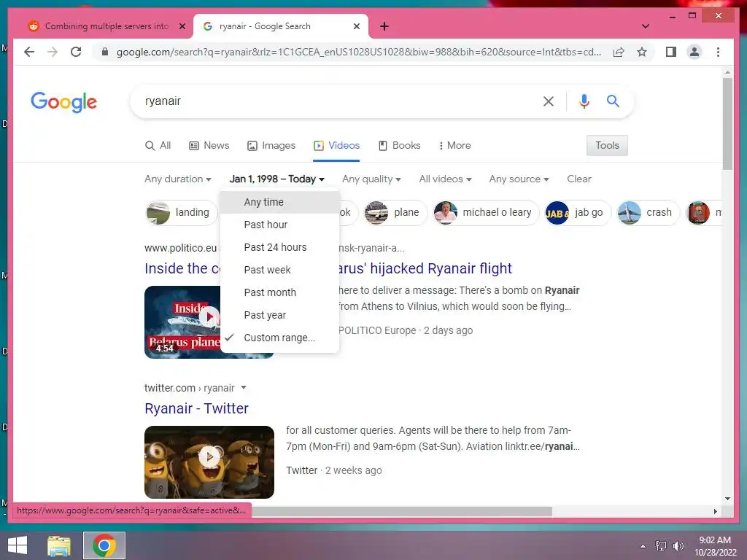The height and width of the screenshot is (560, 747).
Task: Choose Past month option
Action: pyautogui.click(x=279, y=292)
